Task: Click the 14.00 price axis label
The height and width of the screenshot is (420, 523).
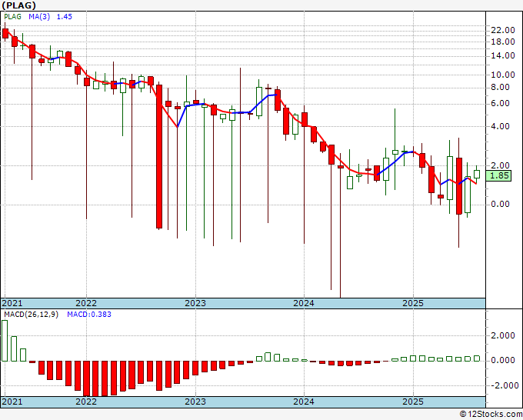Action: pos(503,55)
